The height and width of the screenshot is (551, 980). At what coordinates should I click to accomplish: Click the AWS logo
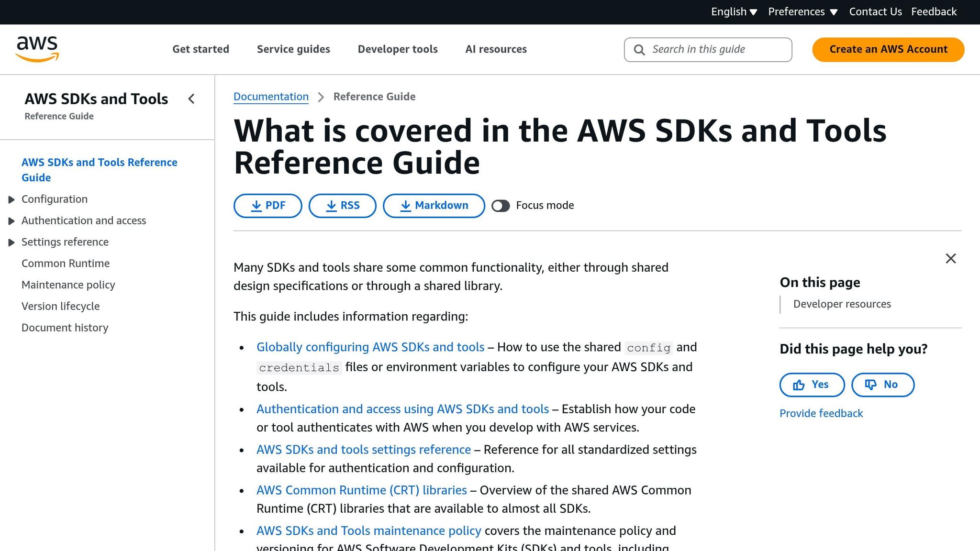[37, 49]
